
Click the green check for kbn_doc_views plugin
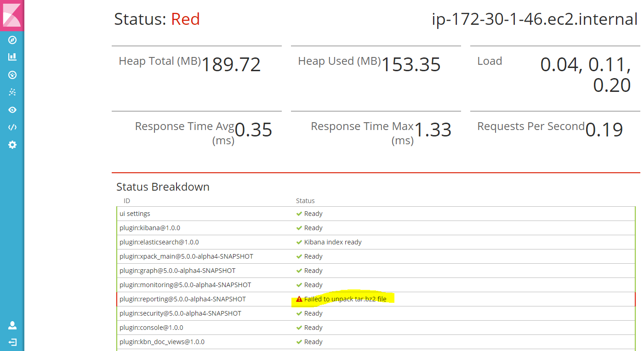(299, 342)
